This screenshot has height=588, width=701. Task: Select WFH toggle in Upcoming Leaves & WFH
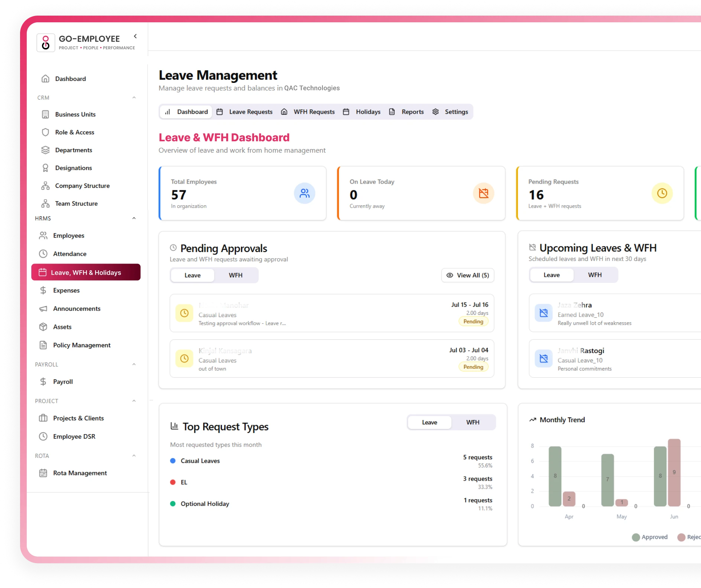595,275
